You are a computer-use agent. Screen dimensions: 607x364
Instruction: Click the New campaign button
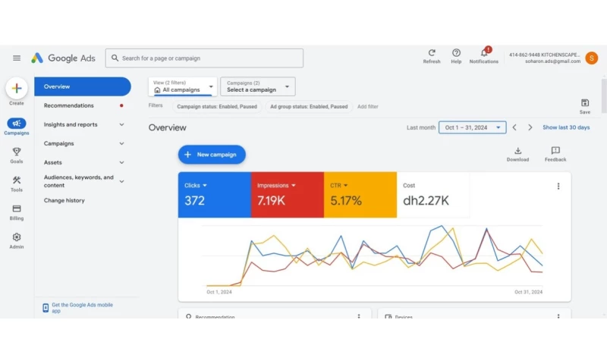[x=212, y=155]
